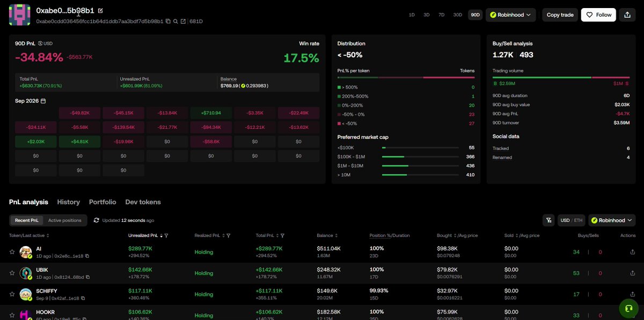This screenshot has height=320, width=644.
Task: Select the 7D time range
Action: pyautogui.click(x=442, y=15)
